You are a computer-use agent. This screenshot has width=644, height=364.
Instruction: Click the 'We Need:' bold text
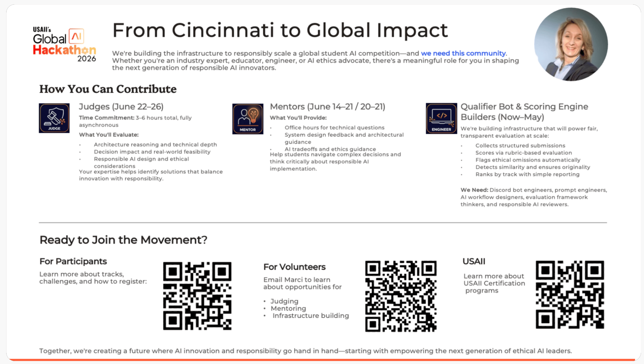474,190
